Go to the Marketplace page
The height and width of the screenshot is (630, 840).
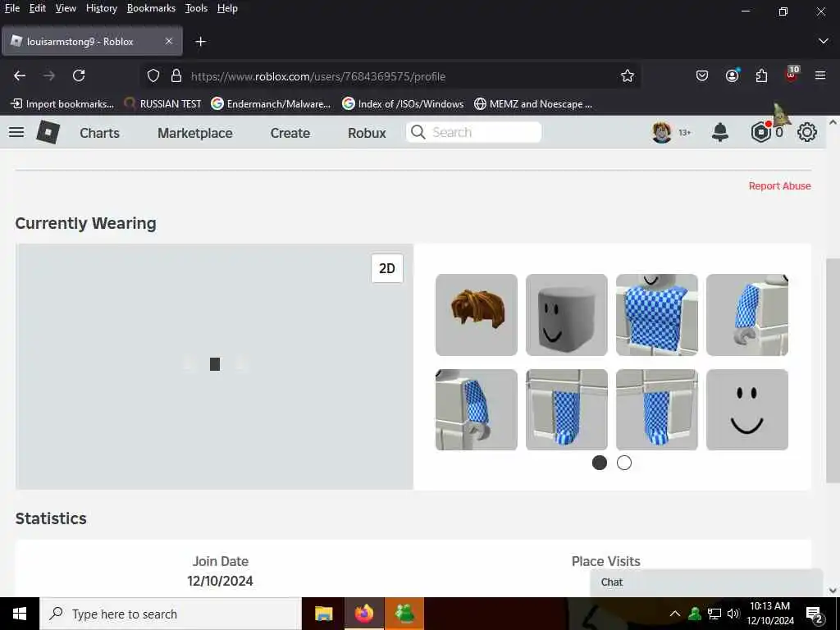[195, 133]
